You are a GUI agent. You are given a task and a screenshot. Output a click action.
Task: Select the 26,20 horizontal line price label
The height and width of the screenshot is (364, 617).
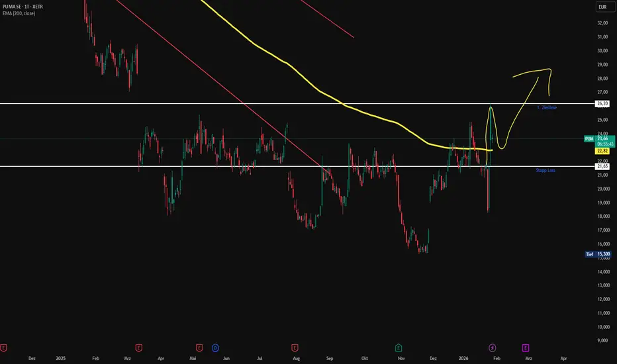pyautogui.click(x=602, y=103)
